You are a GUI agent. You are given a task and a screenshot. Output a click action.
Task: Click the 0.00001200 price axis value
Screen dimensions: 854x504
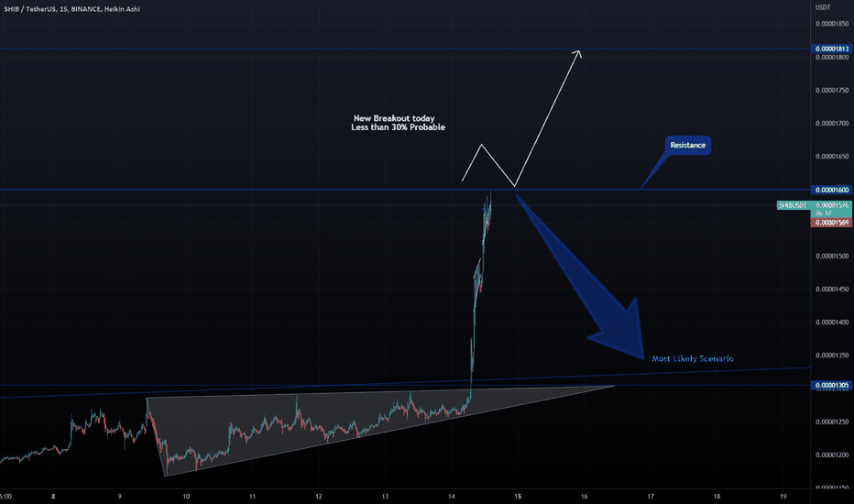tap(832, 455)
